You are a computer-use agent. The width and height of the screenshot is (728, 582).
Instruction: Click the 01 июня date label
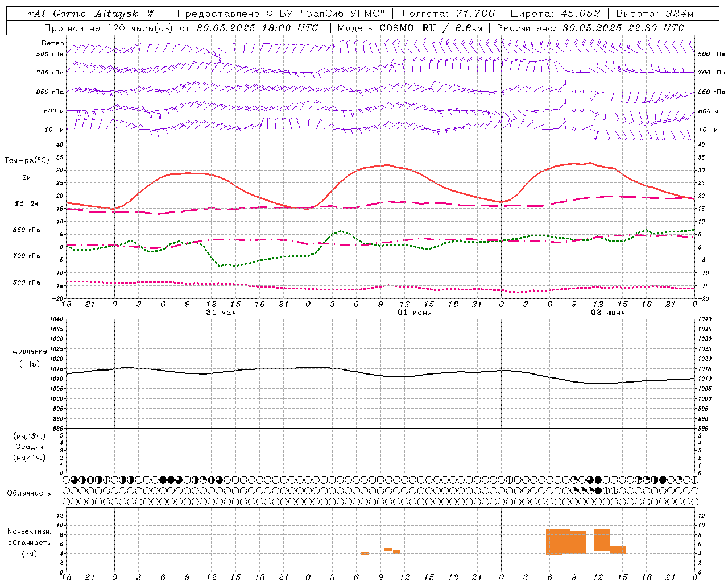(414, 312)
